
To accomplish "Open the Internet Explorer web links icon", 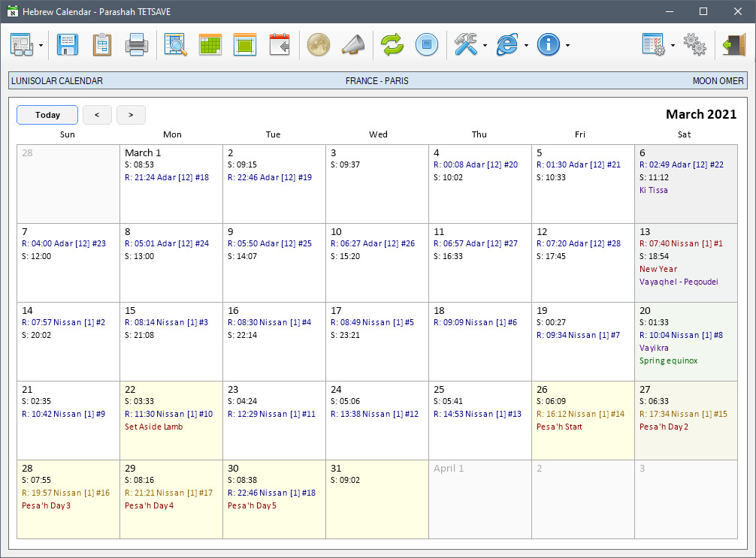I will 507,45.
